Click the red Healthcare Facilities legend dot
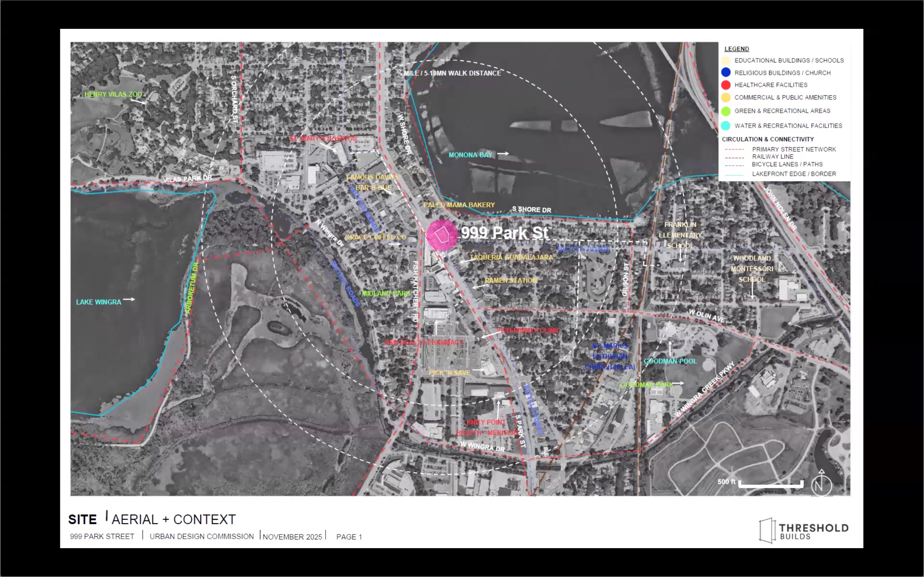Screen dimensions: 924x577 (725, 85)
